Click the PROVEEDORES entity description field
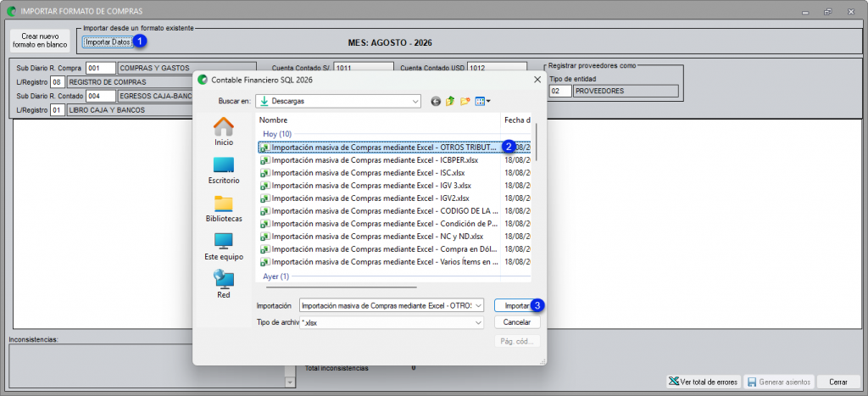Viewport: 868px width, 396px height. coord(626,91)
